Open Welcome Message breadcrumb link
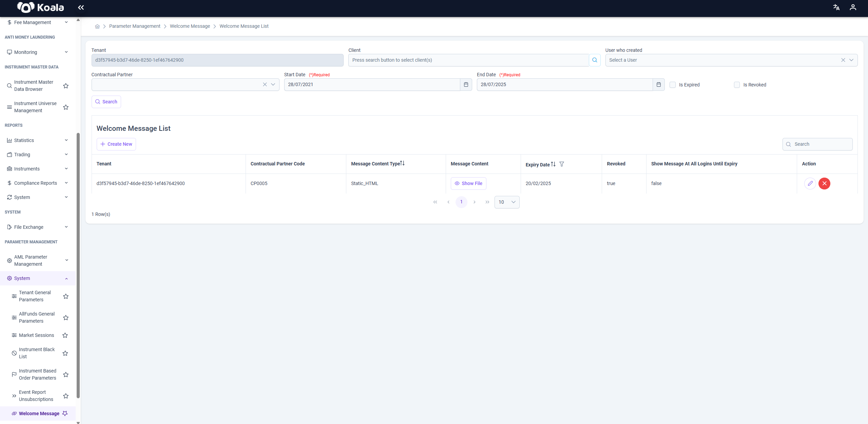 tap(190, 26)
